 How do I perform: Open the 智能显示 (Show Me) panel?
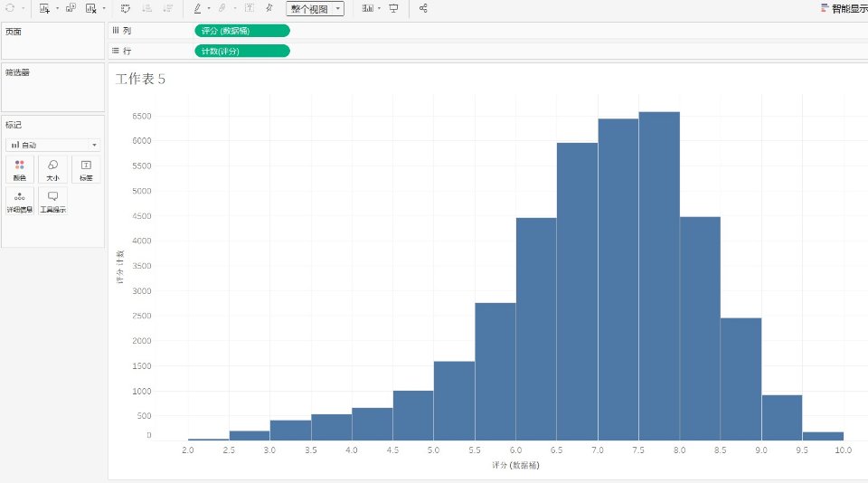(x=844, y=8)
